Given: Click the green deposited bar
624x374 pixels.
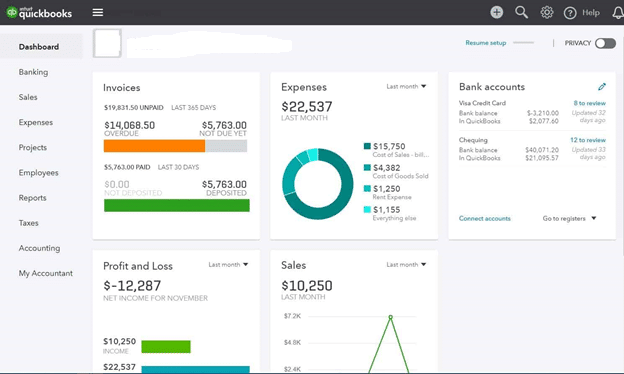Looking at the screenshot, I should [177, 205].
